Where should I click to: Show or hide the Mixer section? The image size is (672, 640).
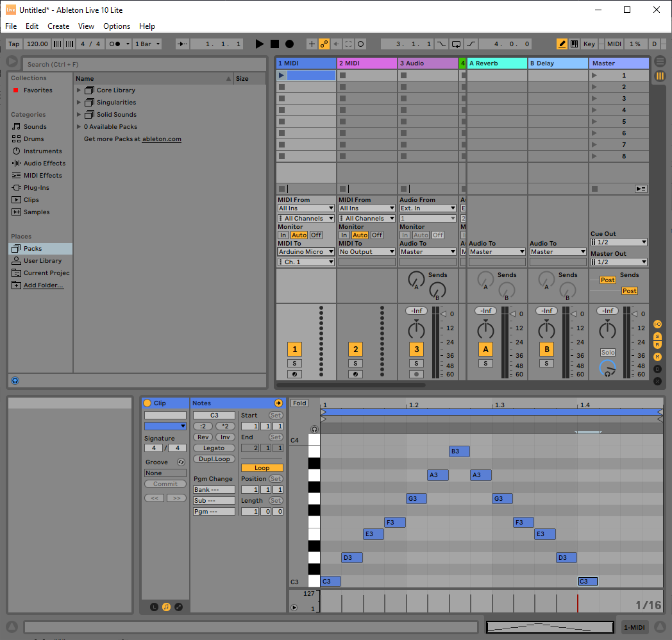tap(657, 357)
